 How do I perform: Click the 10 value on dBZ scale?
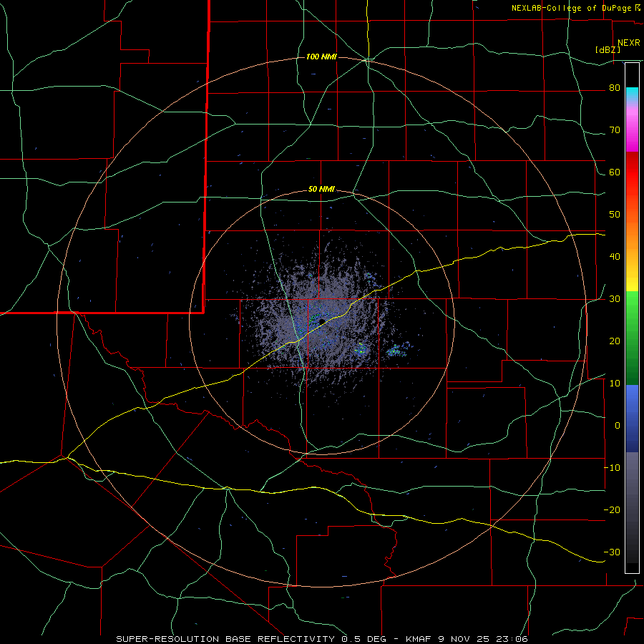tap(615, 384)
